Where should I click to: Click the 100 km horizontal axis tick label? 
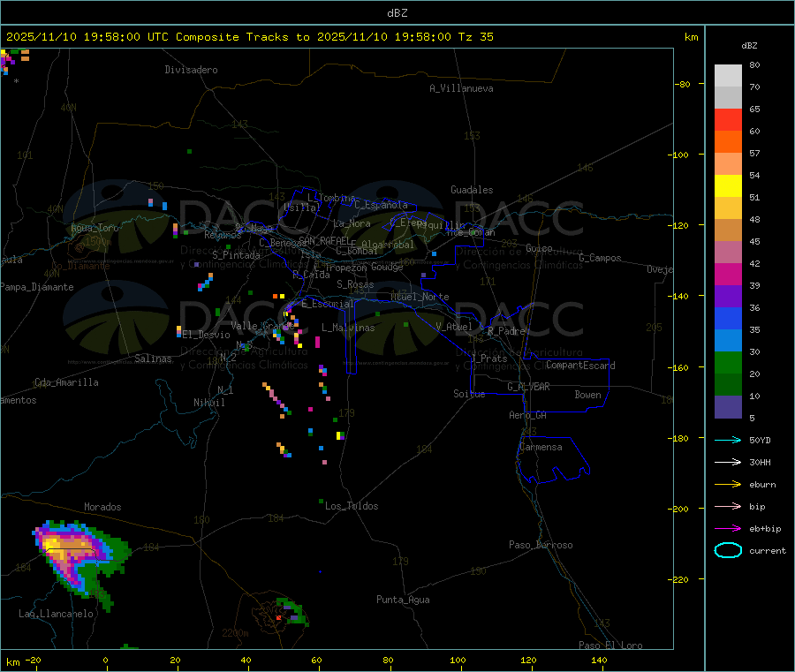[458, 660]
